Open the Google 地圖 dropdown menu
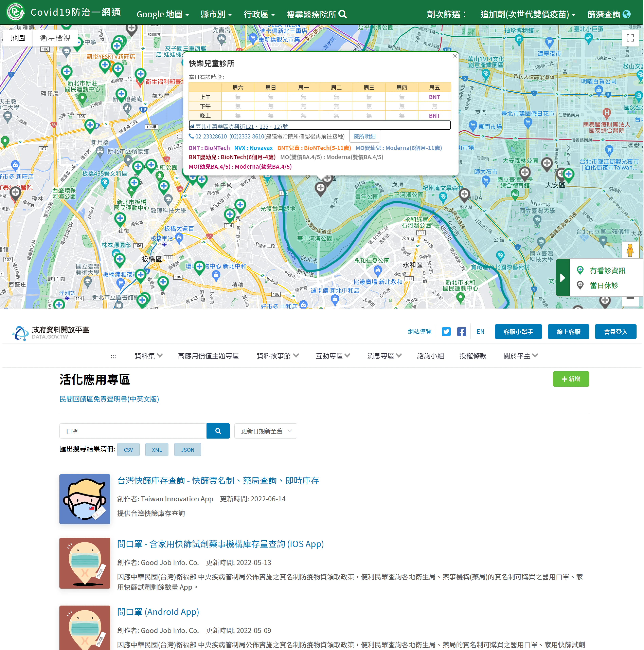Screen dimensions: 644x650 163,14
